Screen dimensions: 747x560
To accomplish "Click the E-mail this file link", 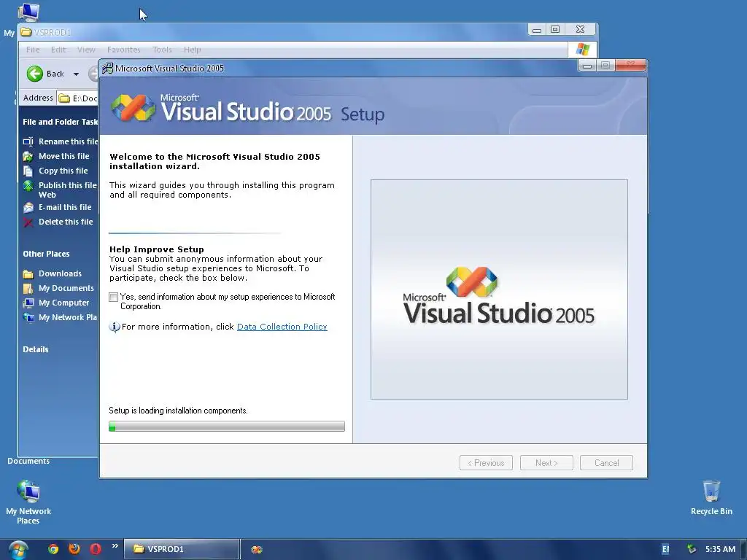I will 65,207.
